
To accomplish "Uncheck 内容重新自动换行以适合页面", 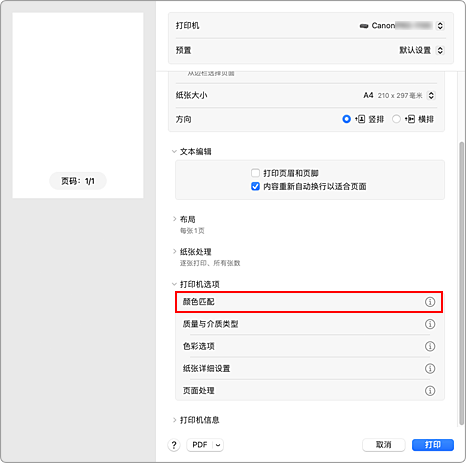I will 255,186.
